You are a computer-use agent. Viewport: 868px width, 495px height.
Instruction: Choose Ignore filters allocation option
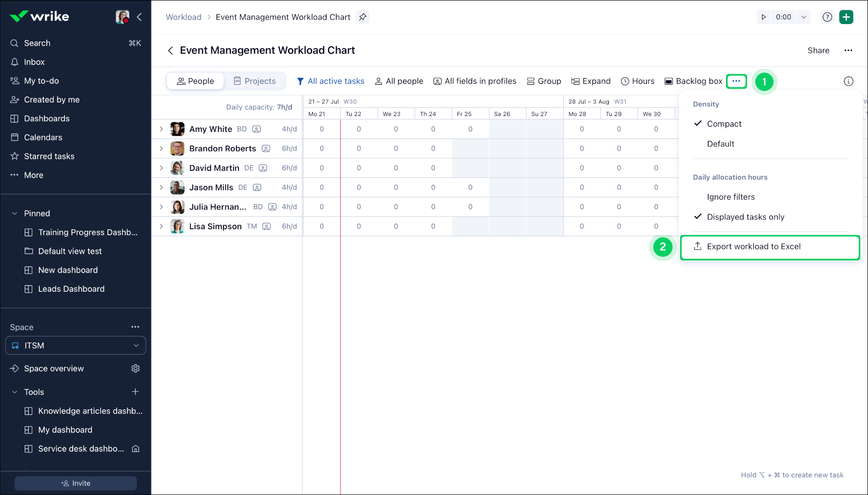pyautogui.click(x=730, y=197)
